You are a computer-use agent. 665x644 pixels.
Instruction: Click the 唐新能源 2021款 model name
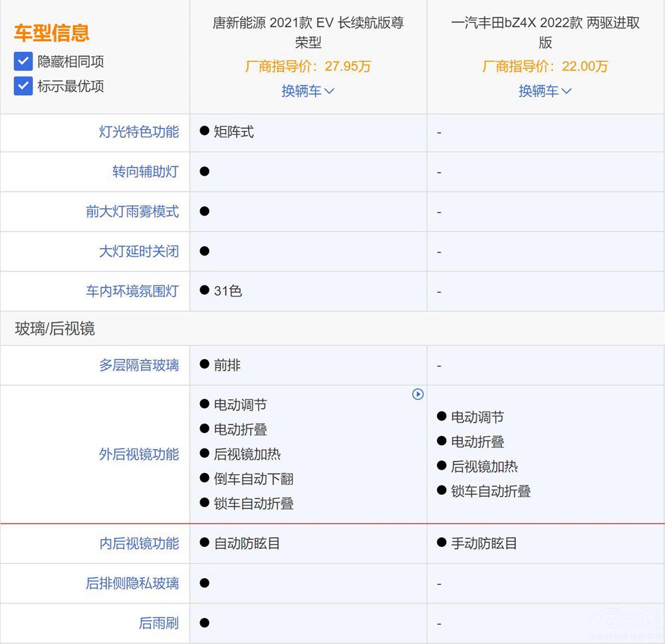[x=309, y=30]
